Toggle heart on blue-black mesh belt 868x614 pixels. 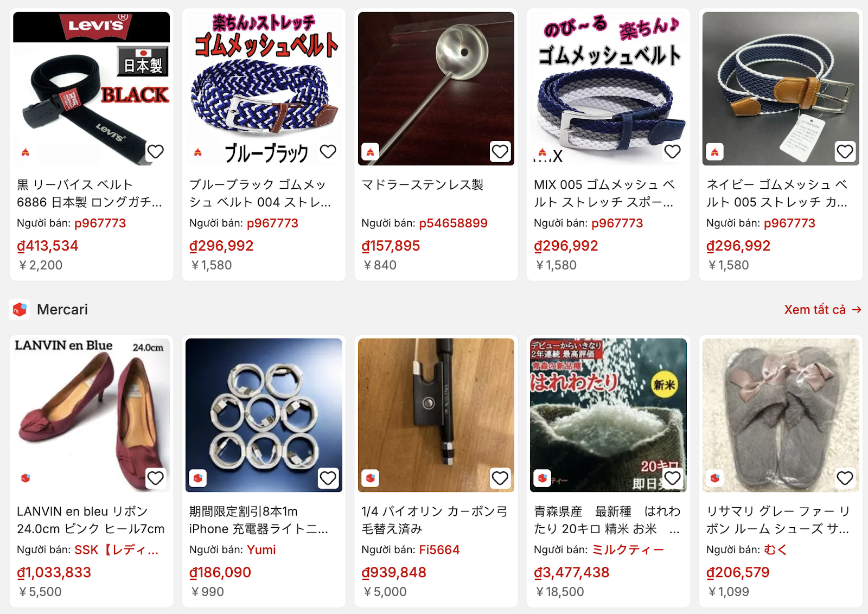point(328,152)
